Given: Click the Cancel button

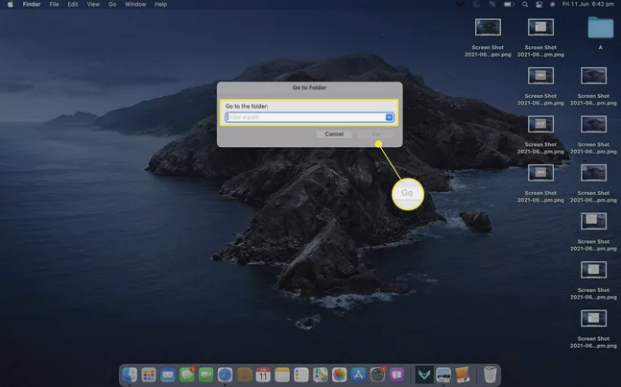Looking at the screenshot, I should point(334,134).
